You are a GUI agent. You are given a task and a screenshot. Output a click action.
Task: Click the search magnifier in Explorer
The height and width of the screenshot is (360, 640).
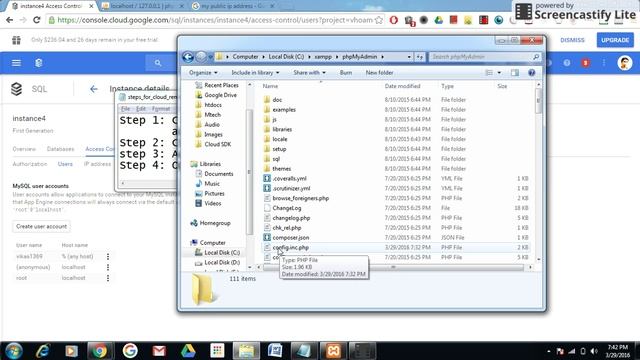click(x=536, y=57)
